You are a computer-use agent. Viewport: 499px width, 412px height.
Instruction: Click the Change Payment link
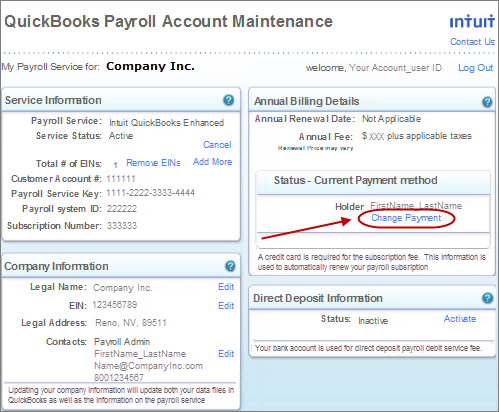pos(406,218)
